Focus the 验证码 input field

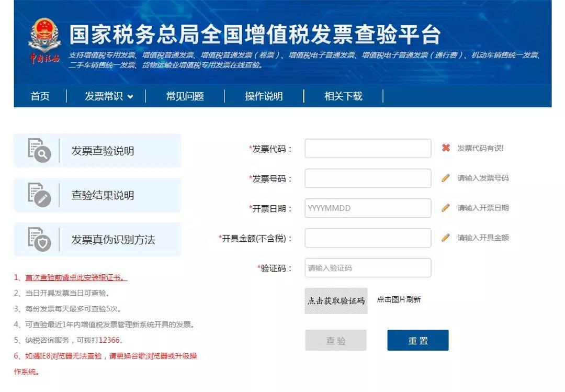click(368, 268)
